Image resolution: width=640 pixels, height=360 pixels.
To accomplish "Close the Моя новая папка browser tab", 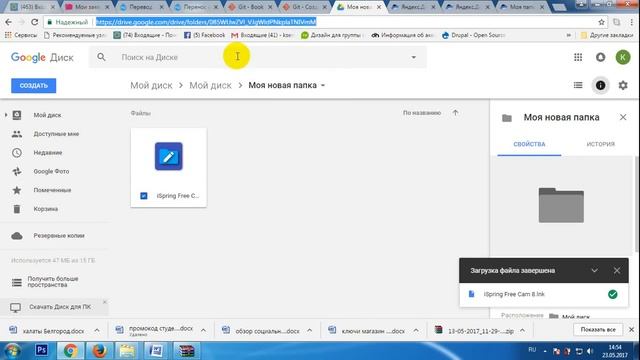I will pyautogui.click(x=379, y=7).
